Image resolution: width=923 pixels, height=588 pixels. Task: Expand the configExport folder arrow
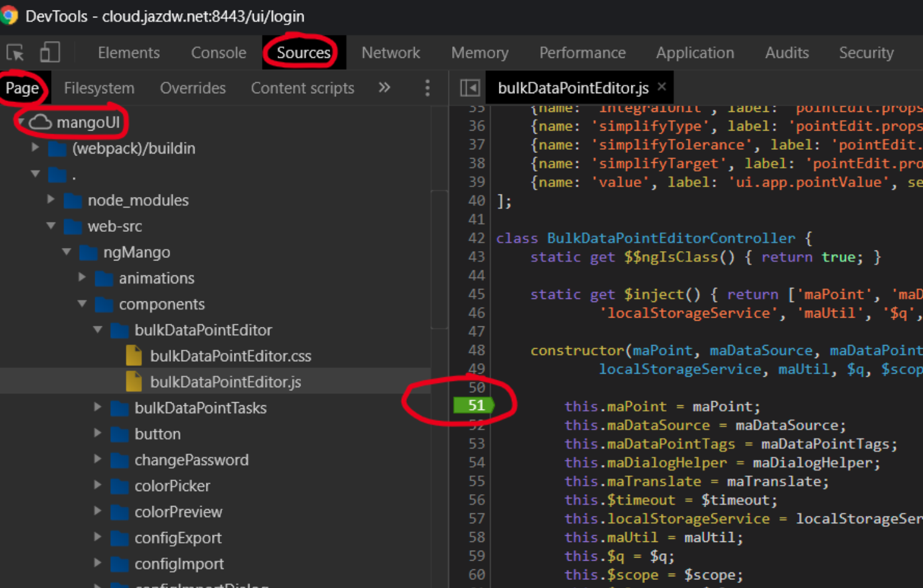pos(98,537)
